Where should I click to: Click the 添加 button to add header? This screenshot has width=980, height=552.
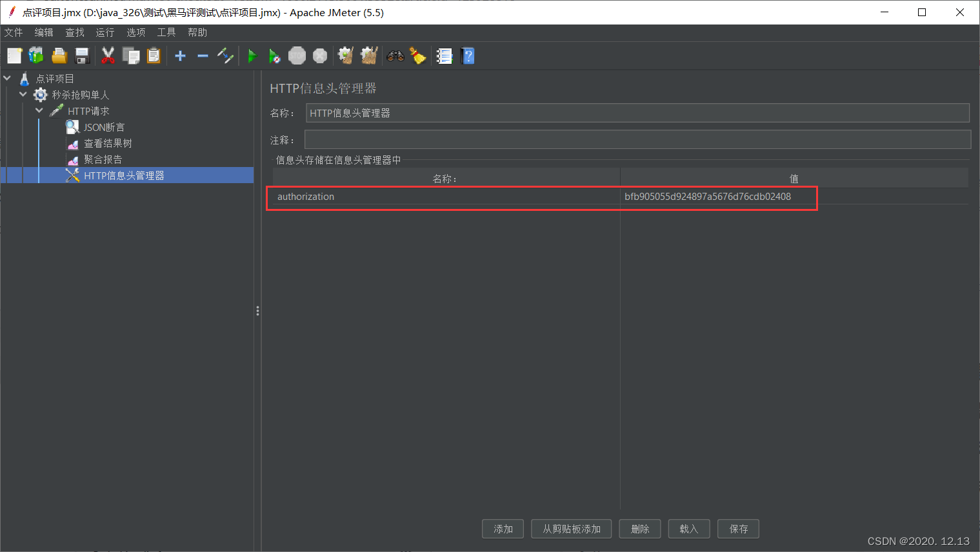pos(503,529)
